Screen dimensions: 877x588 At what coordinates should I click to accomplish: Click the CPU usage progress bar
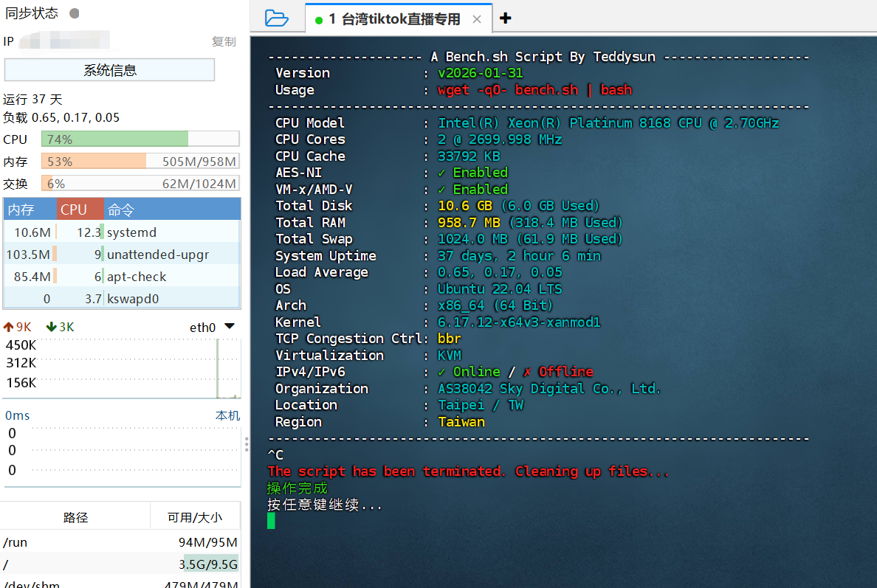click(x=140, y=138)
